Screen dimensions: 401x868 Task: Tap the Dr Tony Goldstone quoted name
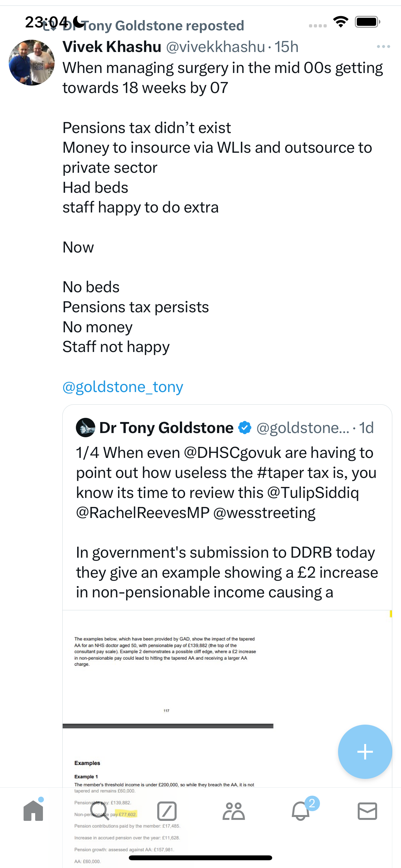coord(166,427)
